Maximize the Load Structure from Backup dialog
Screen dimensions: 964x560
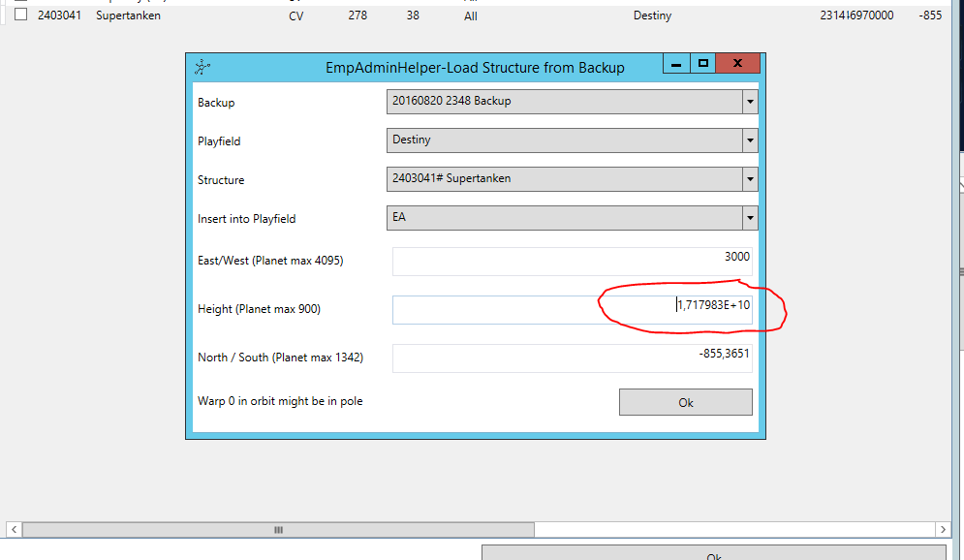[703, 64]
